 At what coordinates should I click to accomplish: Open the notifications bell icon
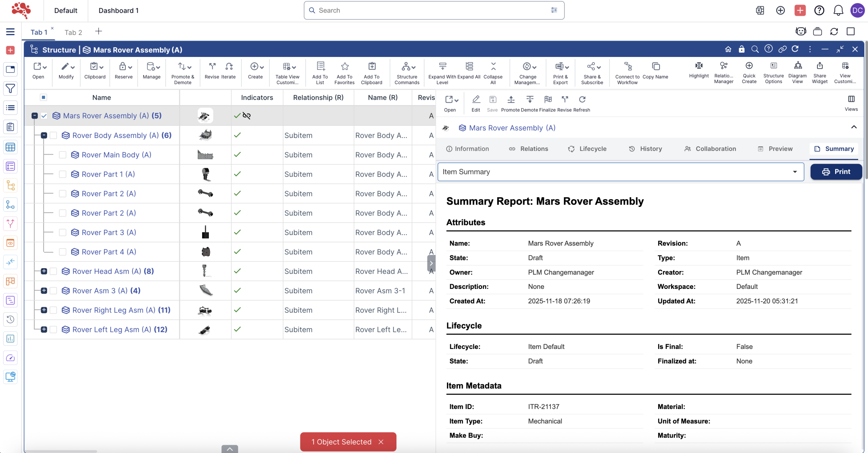tap(838, 11)
